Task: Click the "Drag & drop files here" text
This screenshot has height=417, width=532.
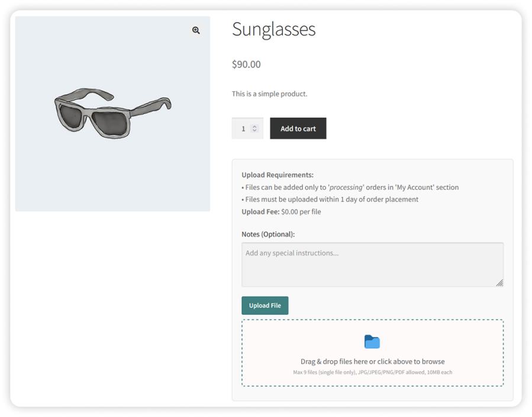Action: [x=372, y=361]
